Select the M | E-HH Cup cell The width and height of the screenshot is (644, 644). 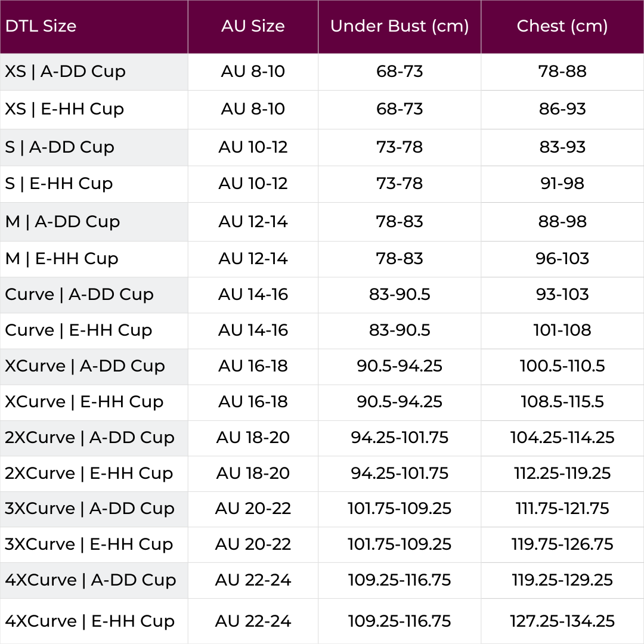(x=94, y=259)
